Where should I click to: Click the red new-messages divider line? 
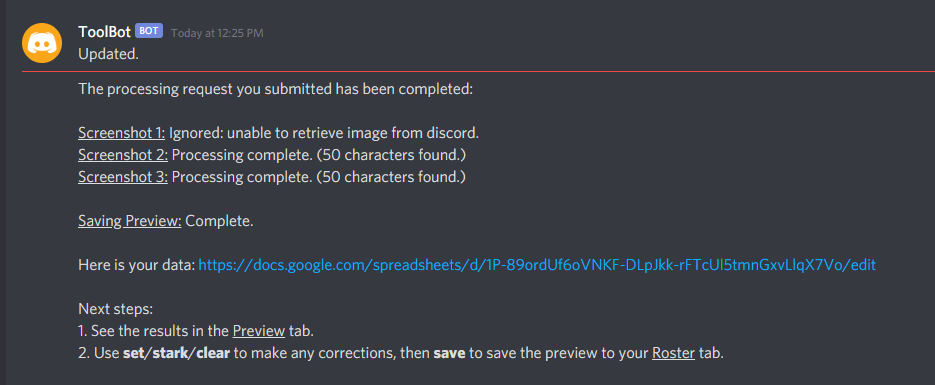click(478, 72)
